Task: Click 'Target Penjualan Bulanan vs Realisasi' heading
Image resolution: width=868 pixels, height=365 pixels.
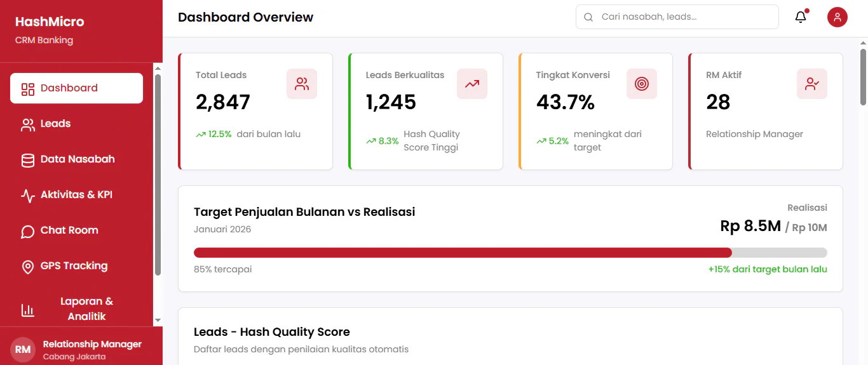Action: tap(304, 212)
